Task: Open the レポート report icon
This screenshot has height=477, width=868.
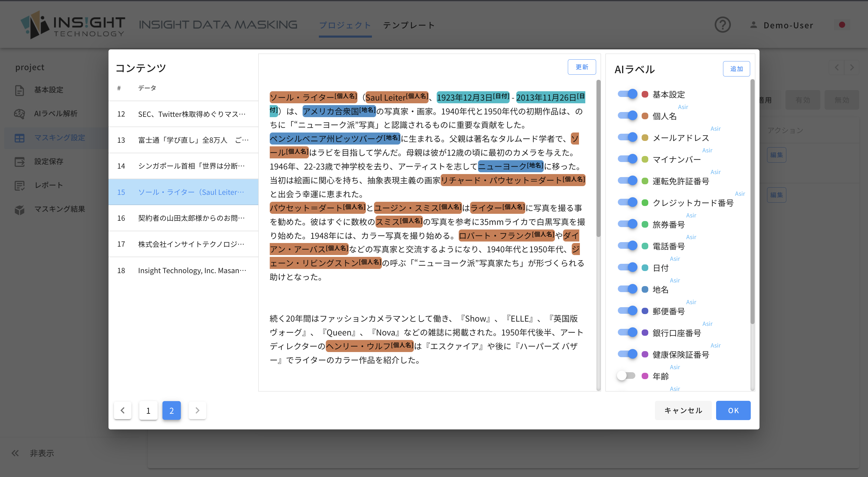Action: click(20, 185)
